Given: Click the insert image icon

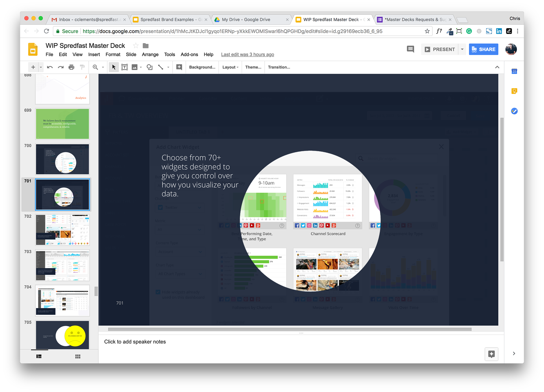Looking at the screenshot, I should [x=135, y=67].
